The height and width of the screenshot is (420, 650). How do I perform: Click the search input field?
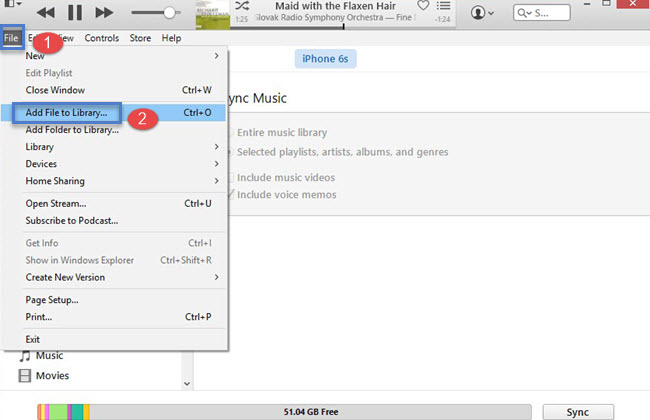[541, 13]
